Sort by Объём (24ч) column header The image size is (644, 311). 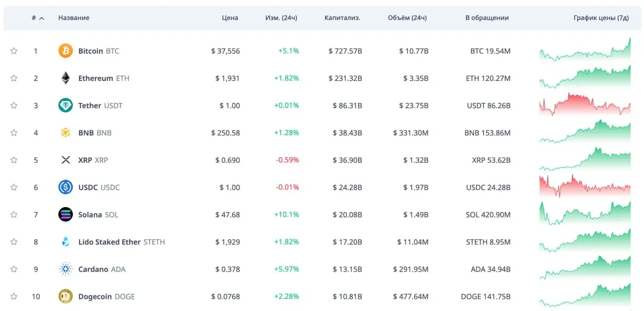[x=408, y=18]
